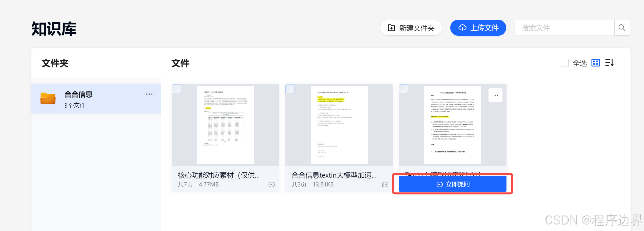Viewport: 644px width, 231px height.
Task: Click the 新建文件夹 new folder button
Action: coord(411,28)
